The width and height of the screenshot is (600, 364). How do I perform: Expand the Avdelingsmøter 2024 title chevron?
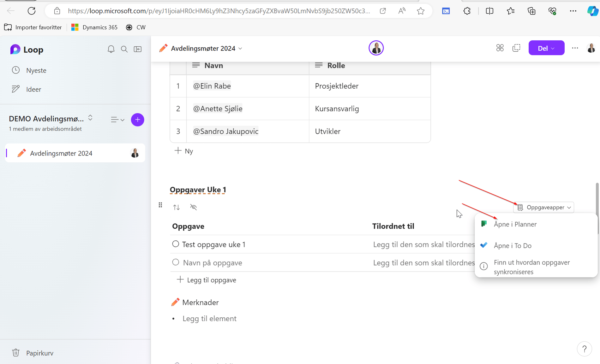pos(240,49)
